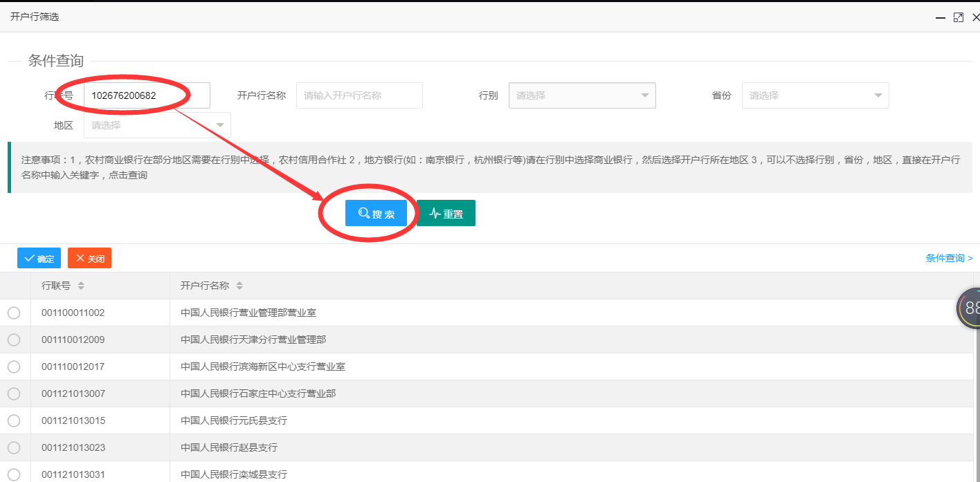980x482 pixels.
Task: Open the 行别 dropdown
Action: coord(581,95)
